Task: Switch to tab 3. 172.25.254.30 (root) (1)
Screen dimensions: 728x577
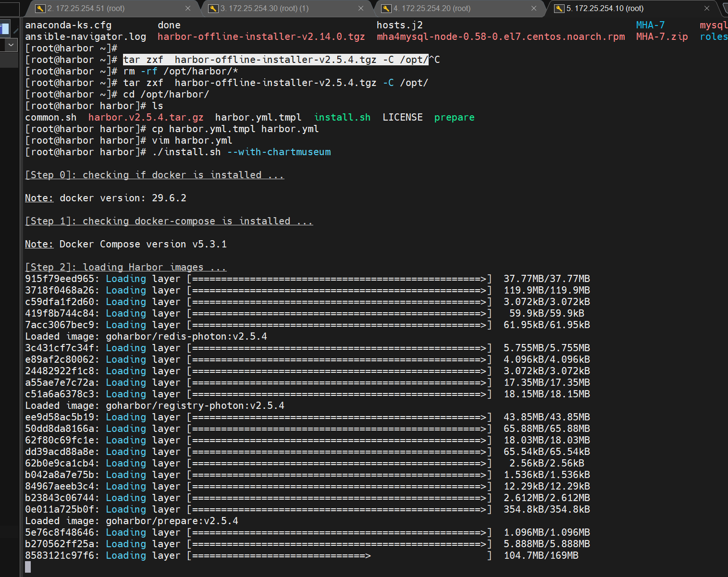Action: (286, 8)
